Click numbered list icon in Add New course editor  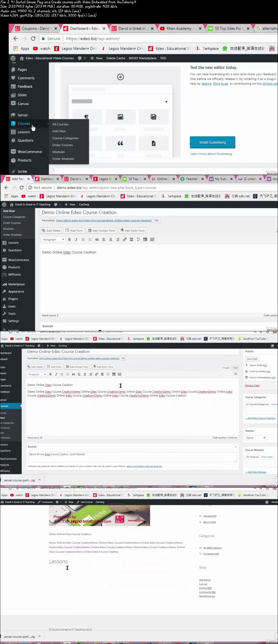click(90, 240)
